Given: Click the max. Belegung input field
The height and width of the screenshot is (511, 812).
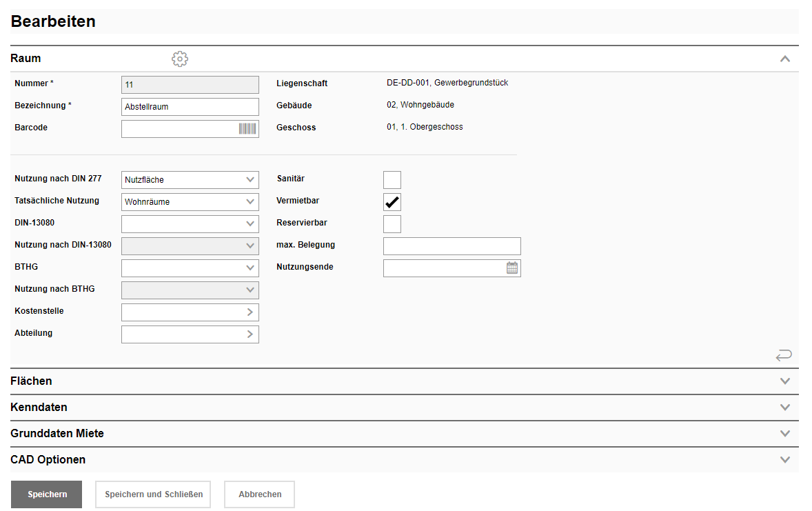Looking at the screenshot, I should (451, 246).
